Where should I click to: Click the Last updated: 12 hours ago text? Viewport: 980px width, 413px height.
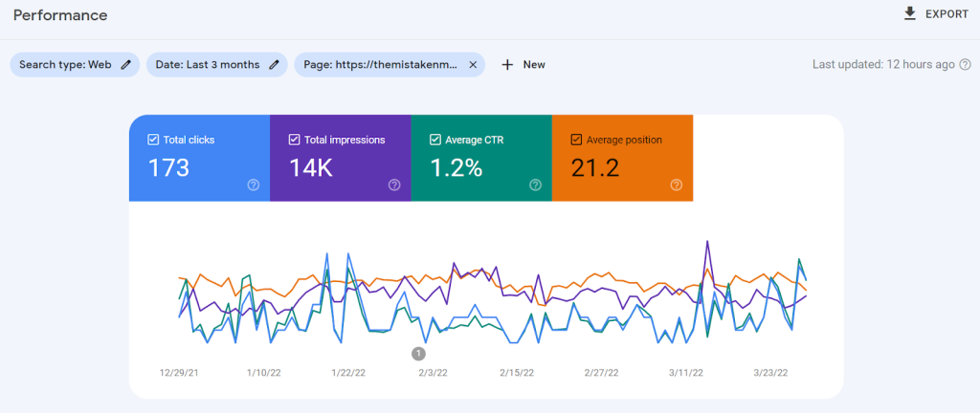click(x=883, y=64)
